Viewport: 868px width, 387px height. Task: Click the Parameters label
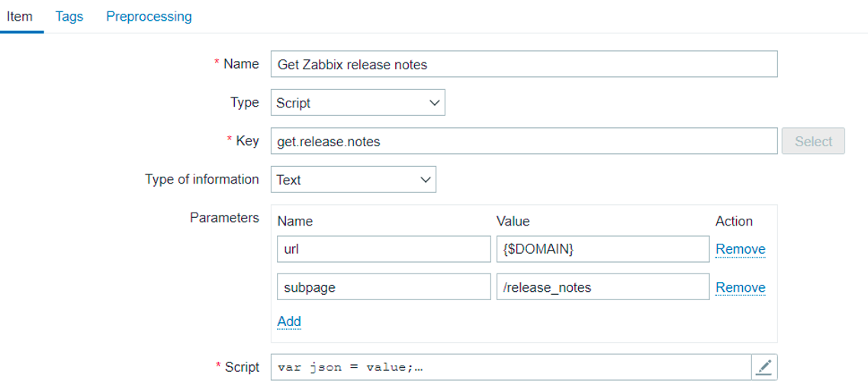pos(224,217)
